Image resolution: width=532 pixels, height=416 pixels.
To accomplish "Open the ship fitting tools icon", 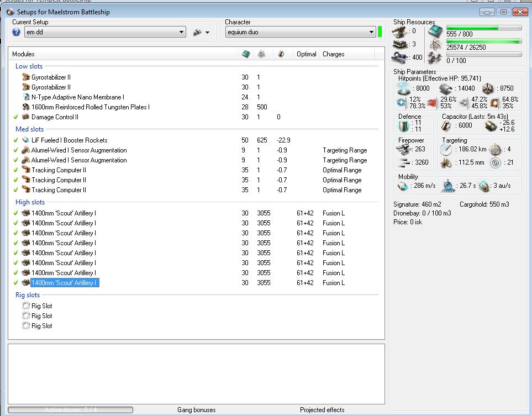I will 197,32.
